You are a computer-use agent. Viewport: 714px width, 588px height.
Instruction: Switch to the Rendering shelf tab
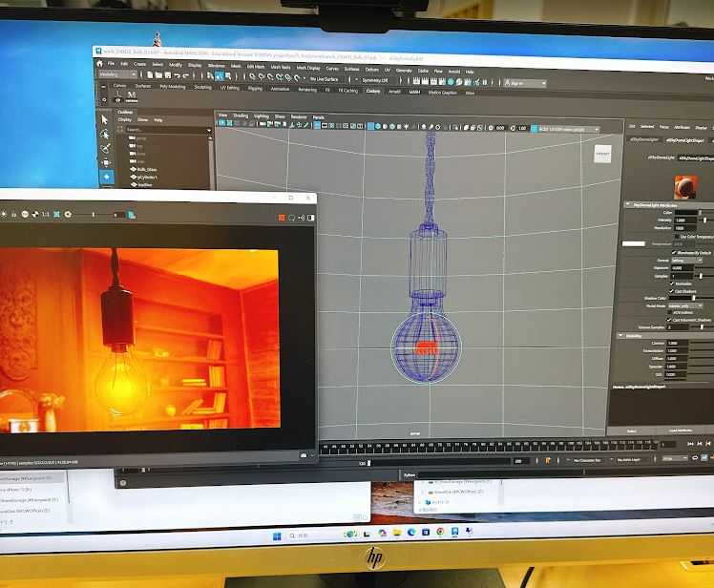pyautogui.click(x=307, y=90)
